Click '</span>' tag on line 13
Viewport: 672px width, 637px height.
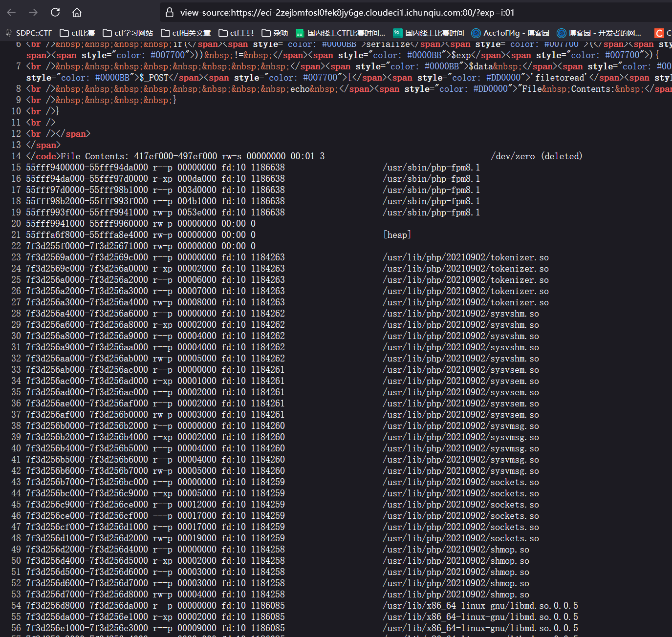(x=43, y=145)
